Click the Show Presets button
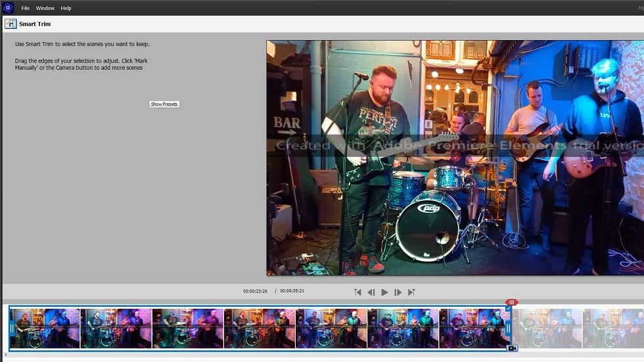The image size is (644, 362). point(164,104)
